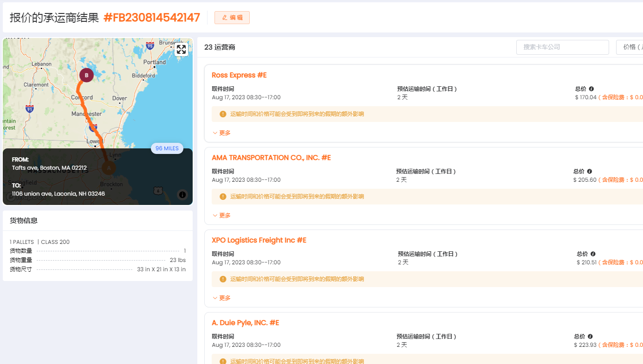Click info icon beside AMA Transportation total price
This screenshot has width=643, height=364.
point(590,172)
